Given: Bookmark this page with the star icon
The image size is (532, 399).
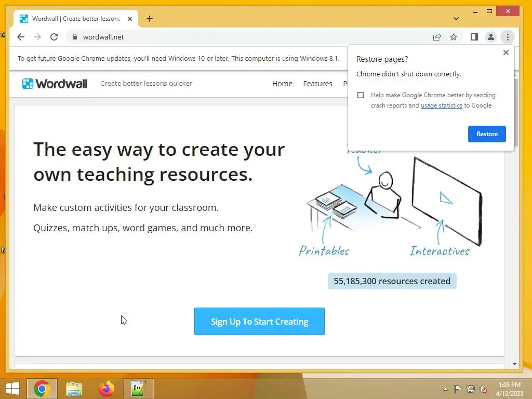Looking at the screenshot, I should (x=454, y=37).
